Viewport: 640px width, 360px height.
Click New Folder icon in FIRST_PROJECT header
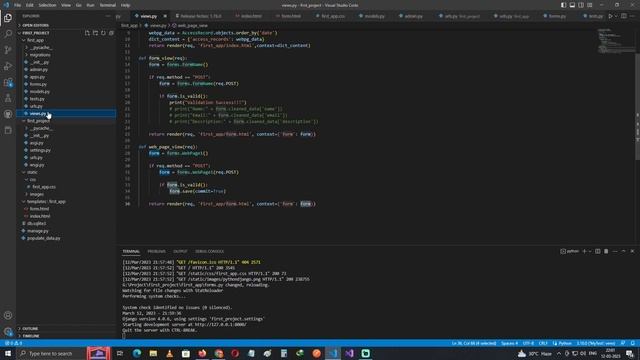(95, 33)
